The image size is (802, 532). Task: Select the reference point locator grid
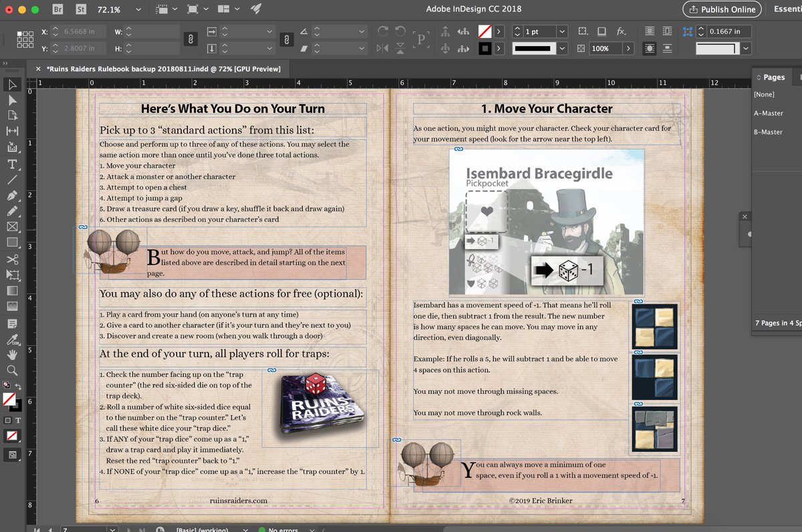pos(25,39)
